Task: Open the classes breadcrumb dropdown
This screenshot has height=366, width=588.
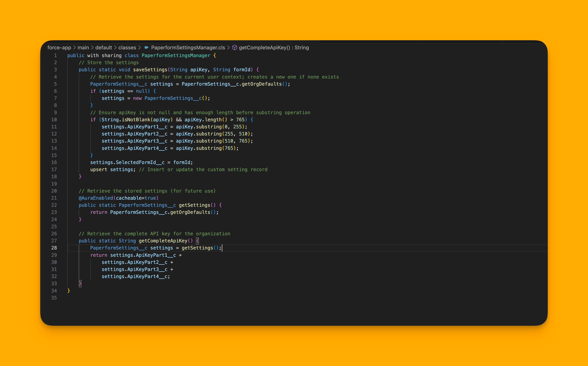Action: pyautogui.click(x=127, y=48)
